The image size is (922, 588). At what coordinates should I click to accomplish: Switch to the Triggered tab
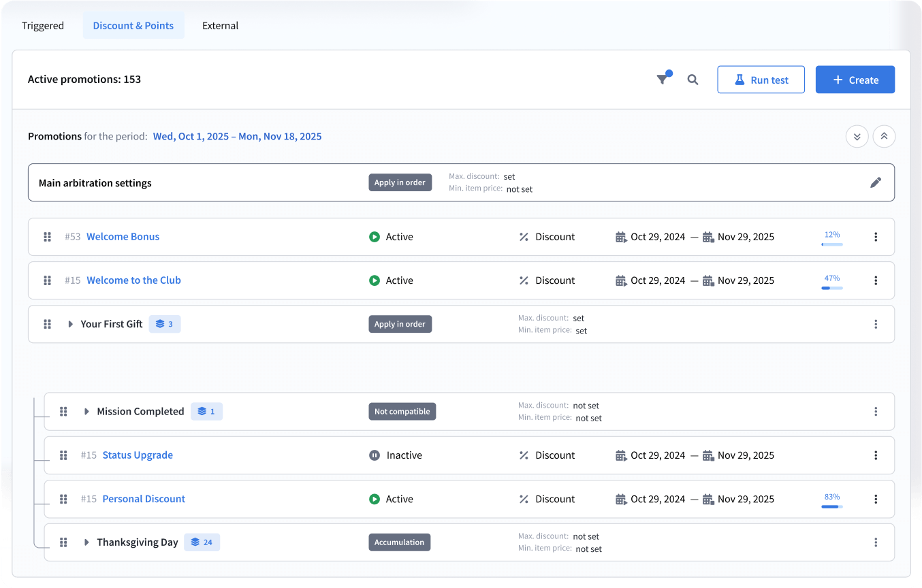43,26
